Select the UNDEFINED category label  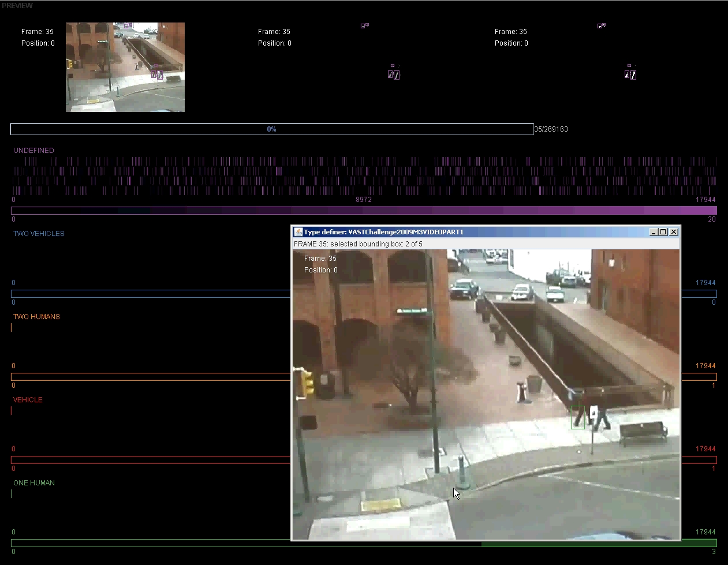coord(33,150)
